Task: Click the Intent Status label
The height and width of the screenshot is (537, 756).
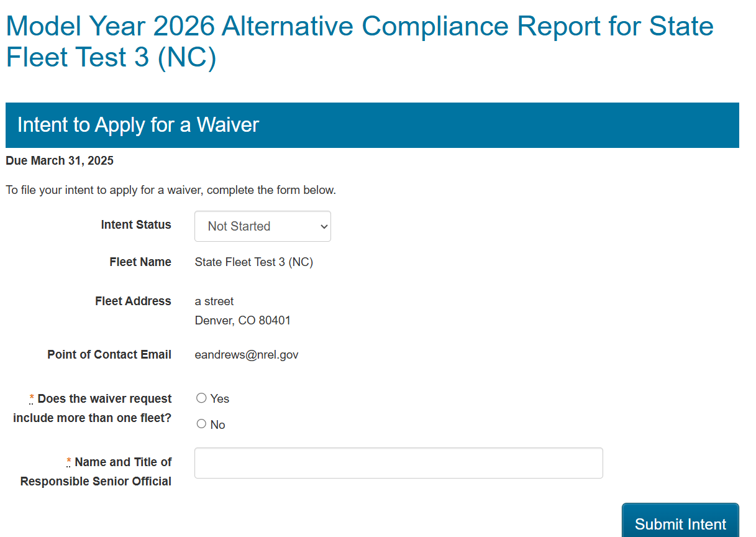Action: (136, 224)
